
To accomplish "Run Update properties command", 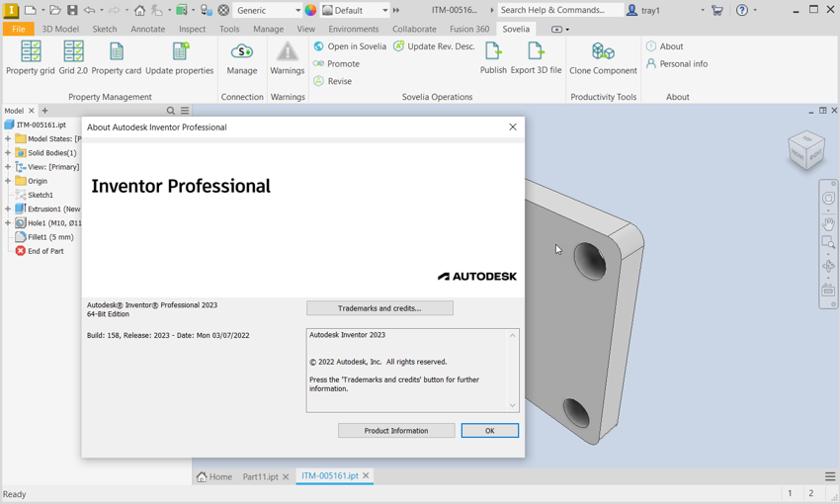I will (x=180, y=58).
